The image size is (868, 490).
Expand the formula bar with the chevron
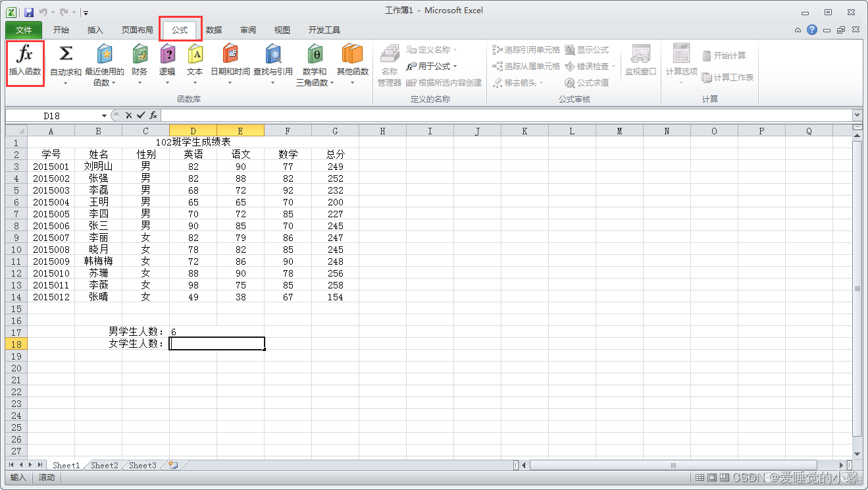pos(857,115)
